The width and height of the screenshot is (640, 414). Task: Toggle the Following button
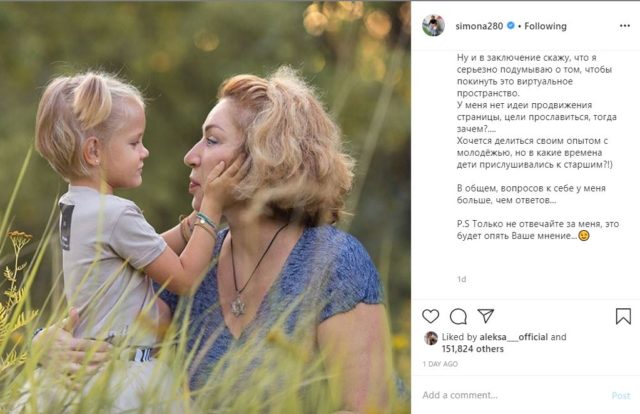click(x=544, y=26)
